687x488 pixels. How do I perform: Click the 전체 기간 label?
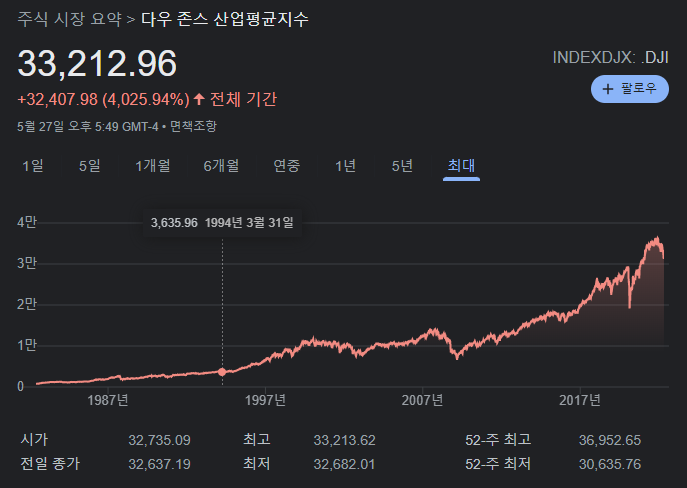pyautogui.click(x=244, y=99)
